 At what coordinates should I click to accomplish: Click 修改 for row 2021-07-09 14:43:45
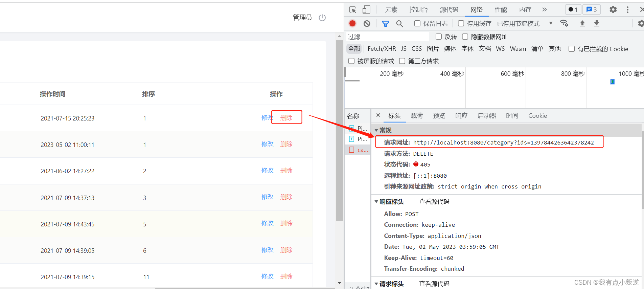click(267, 223)
